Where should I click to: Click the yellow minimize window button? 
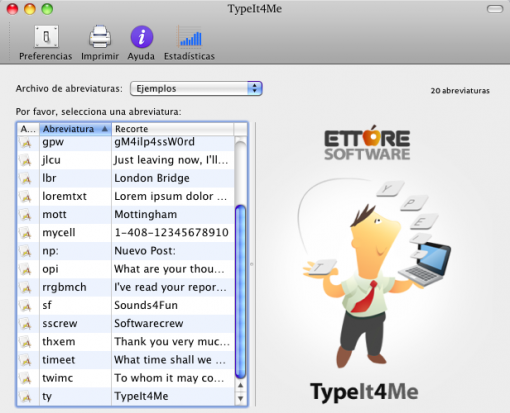(x=30, y=9)
